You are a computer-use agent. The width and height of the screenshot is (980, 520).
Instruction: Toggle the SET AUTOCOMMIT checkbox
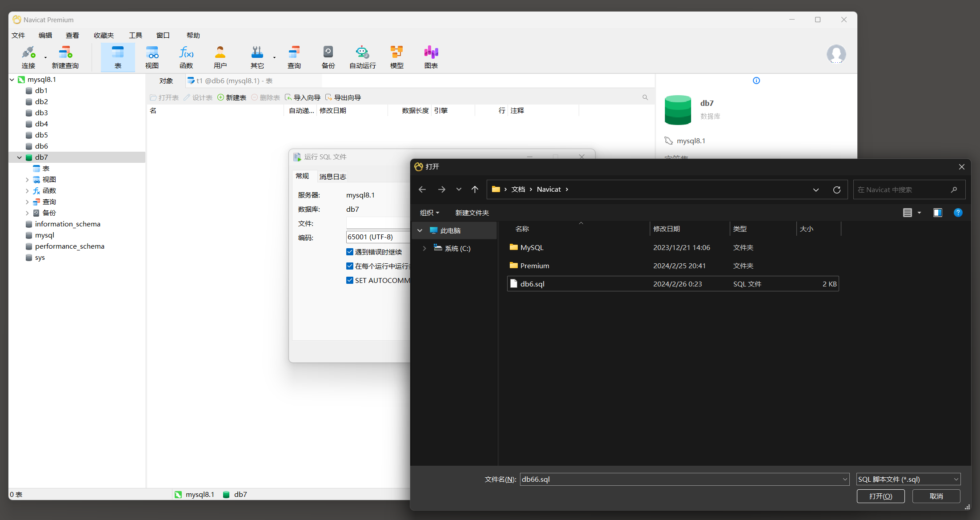pyautogui.click(x=350, y=280)
